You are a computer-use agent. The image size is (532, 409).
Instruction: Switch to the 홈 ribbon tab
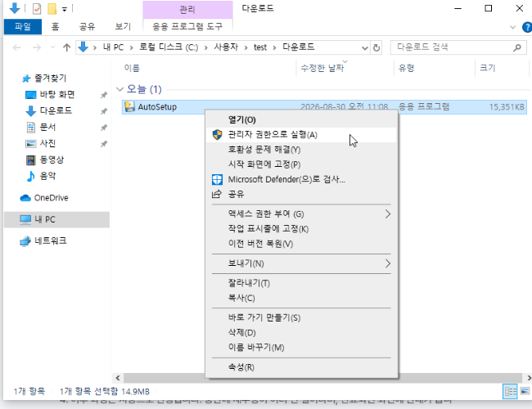[56, 26]
